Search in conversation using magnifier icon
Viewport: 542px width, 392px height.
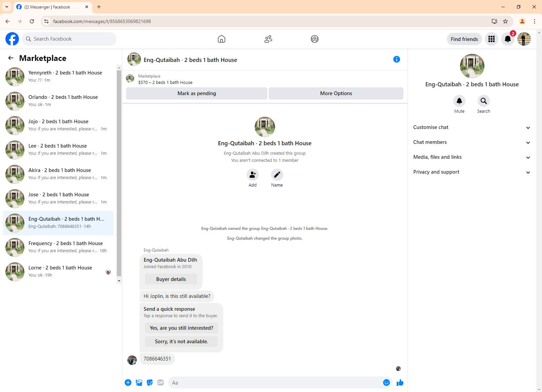click(x=484, y=101)
